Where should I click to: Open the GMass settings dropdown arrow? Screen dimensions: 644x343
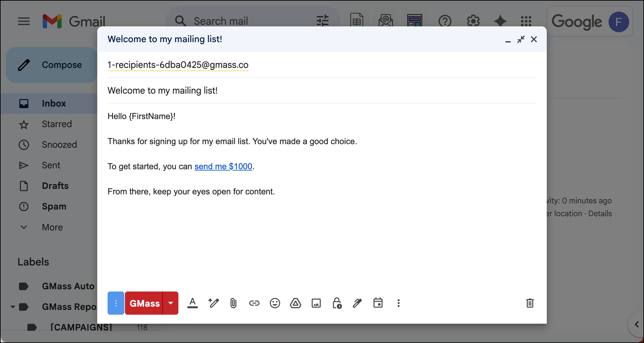171,303
